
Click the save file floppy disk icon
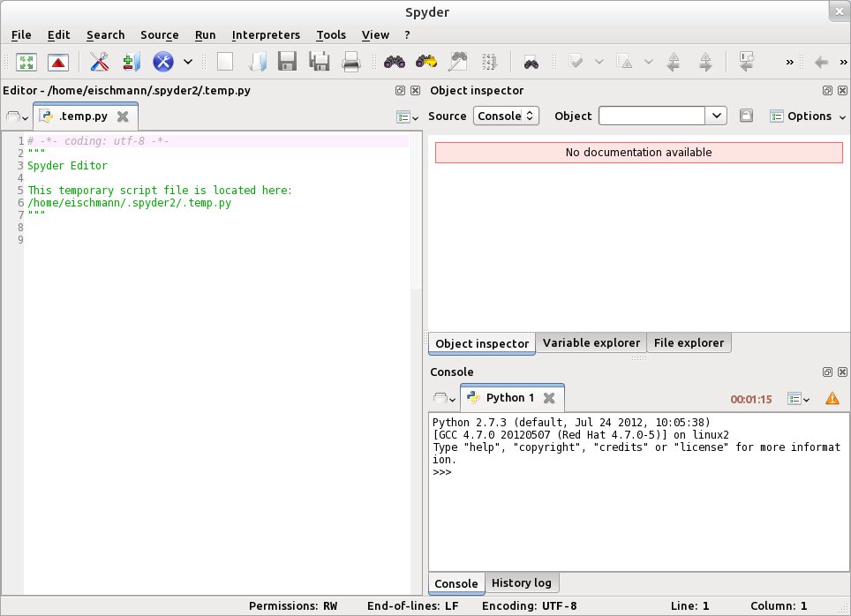(x=287, y=62)
